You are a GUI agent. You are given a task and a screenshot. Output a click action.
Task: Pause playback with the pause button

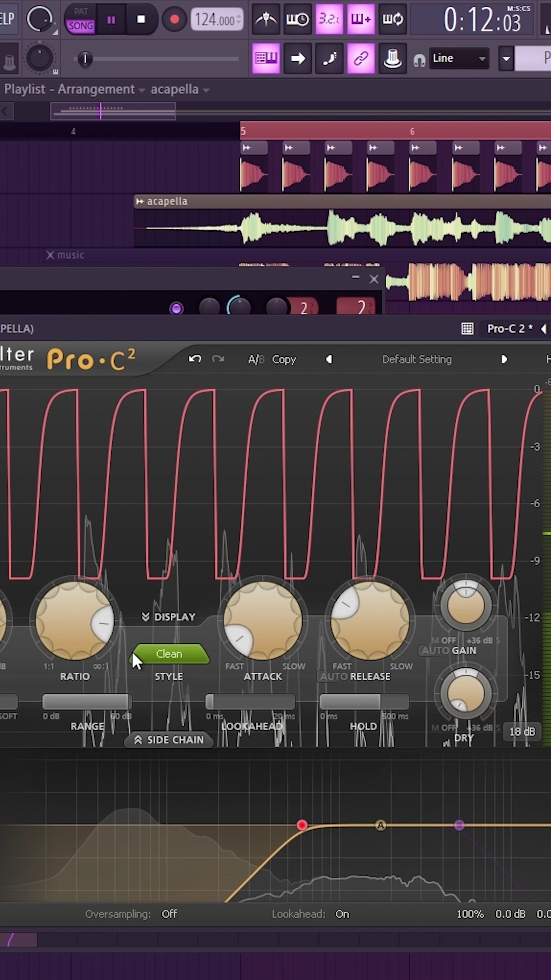111,20
